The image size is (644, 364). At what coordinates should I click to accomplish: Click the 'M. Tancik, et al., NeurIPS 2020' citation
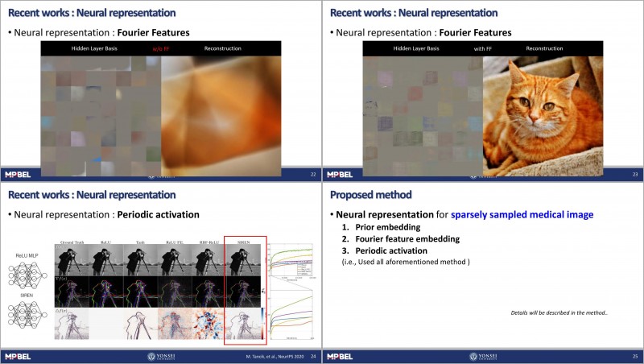coord(275,357)
